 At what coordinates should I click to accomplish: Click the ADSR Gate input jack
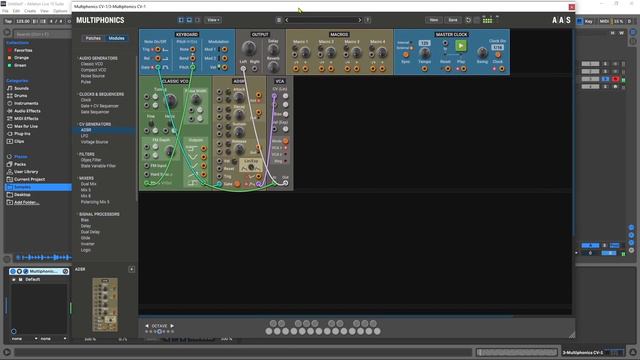click(220, 184)
